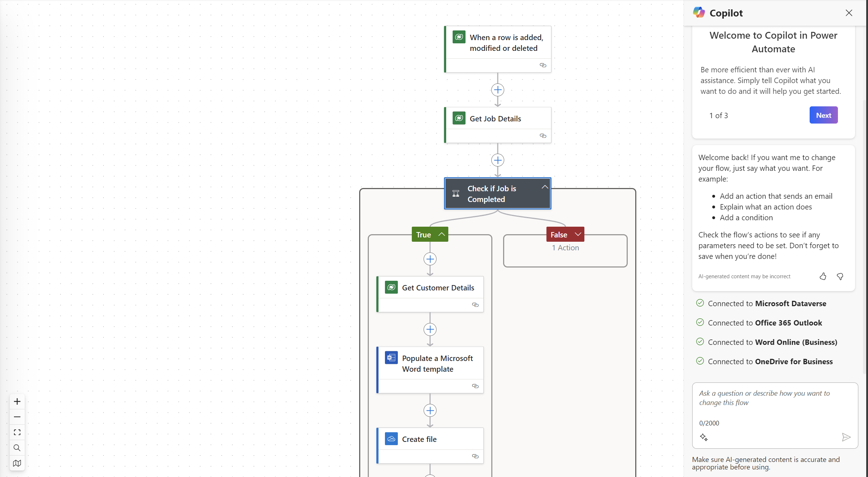Click the '1 Action' text in False branch
The image size is (868, 477).
tap(565, 247)
